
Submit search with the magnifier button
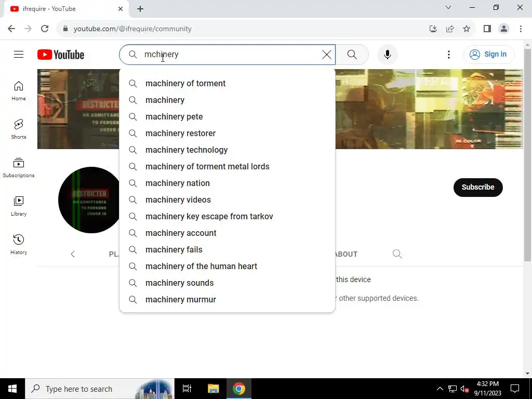pos(352,54)
